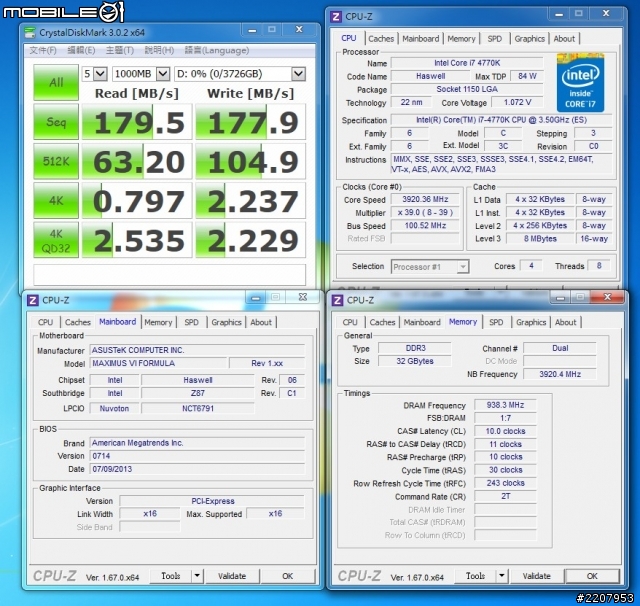Start the 512K benchmark test
This screenshot has height=606, width=640.
pos(56,161)
